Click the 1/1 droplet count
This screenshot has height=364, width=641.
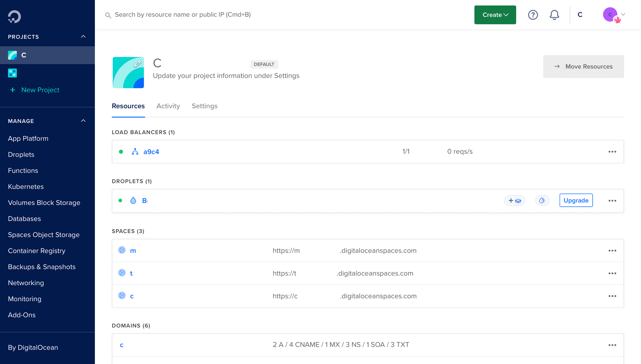(406, 152)
